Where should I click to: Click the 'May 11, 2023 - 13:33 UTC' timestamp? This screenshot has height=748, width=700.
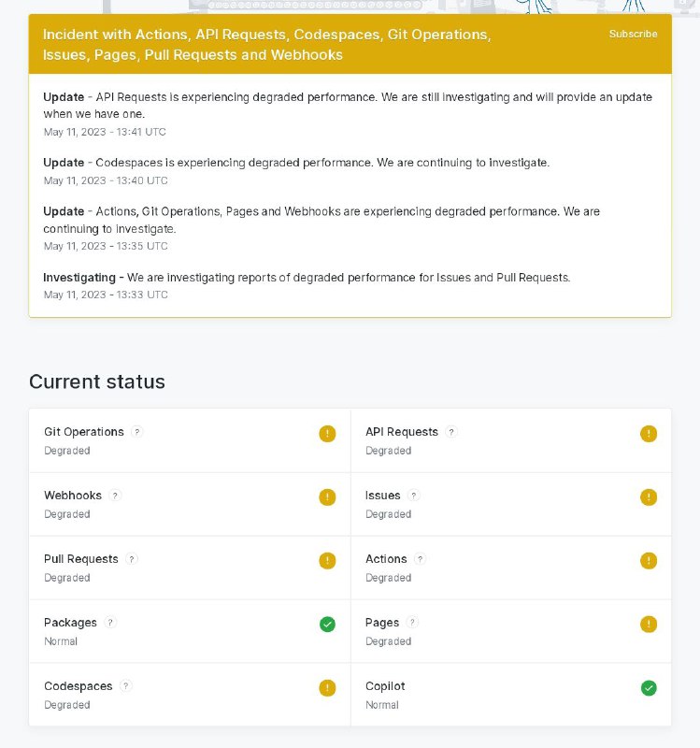pos(106,295)
